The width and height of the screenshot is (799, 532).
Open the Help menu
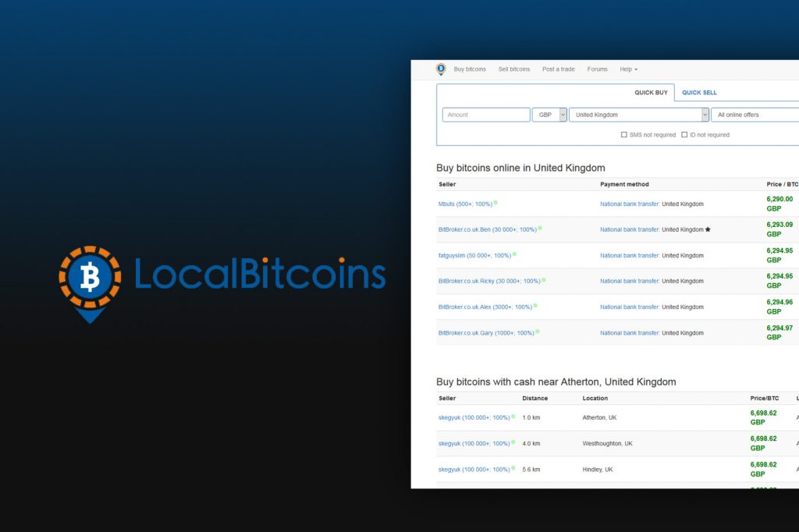point(627,69)
